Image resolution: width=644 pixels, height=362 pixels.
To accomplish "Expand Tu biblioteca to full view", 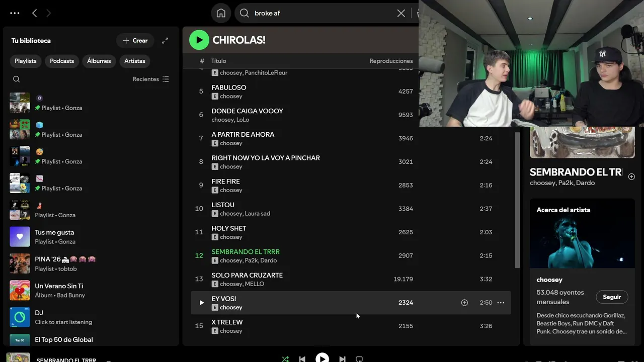I will pyautogui.click(x=165, y=41).
